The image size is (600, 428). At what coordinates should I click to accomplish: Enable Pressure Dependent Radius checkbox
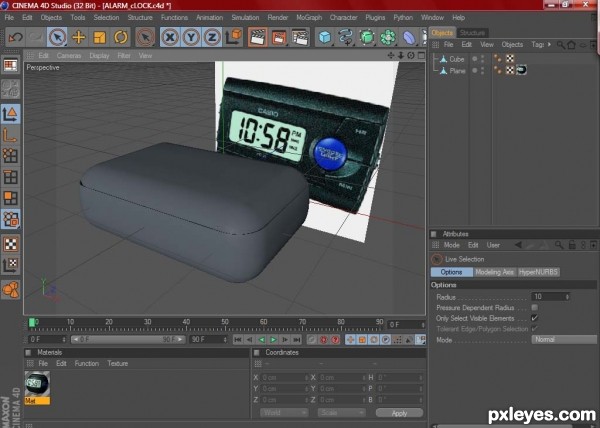click(x=535, y=308)
